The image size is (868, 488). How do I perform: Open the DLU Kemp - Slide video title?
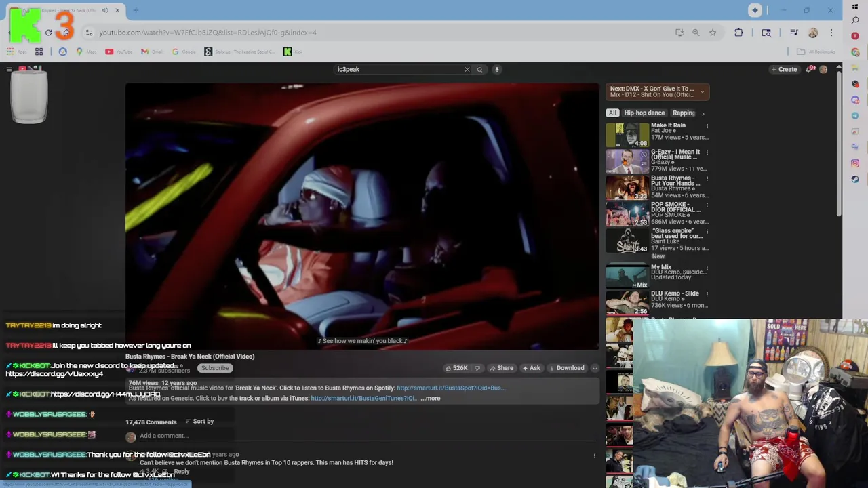click(x=675, y=293)
